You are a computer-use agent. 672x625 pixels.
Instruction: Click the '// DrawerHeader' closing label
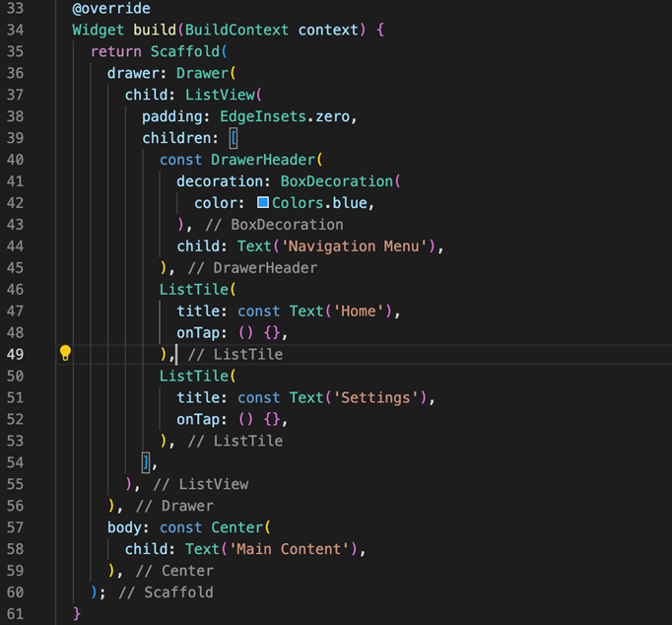253,268
